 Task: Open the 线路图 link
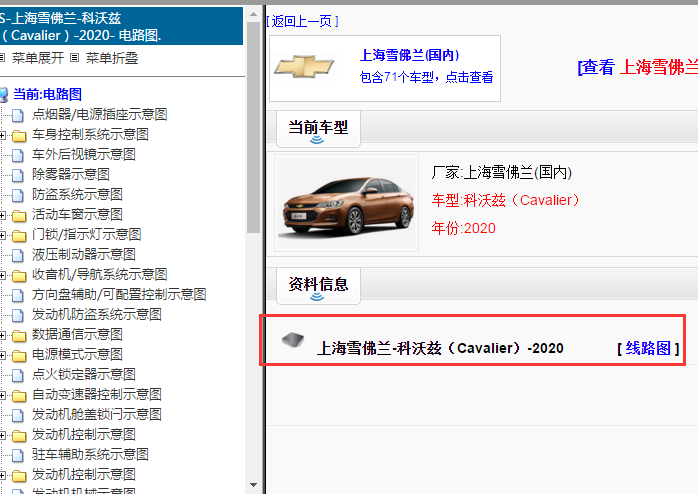[648, 348]
